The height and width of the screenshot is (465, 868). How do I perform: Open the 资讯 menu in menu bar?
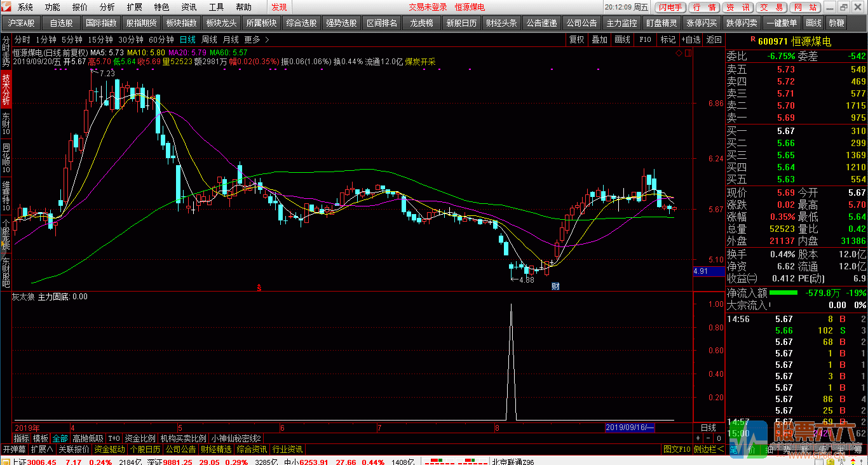pos(189,7)
